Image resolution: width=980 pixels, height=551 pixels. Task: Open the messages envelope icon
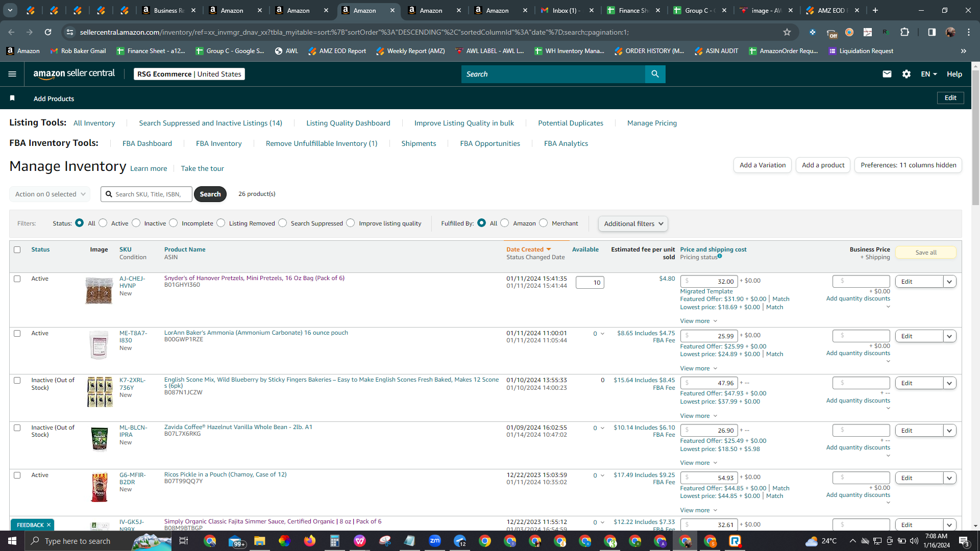click(x=887, y=74)
